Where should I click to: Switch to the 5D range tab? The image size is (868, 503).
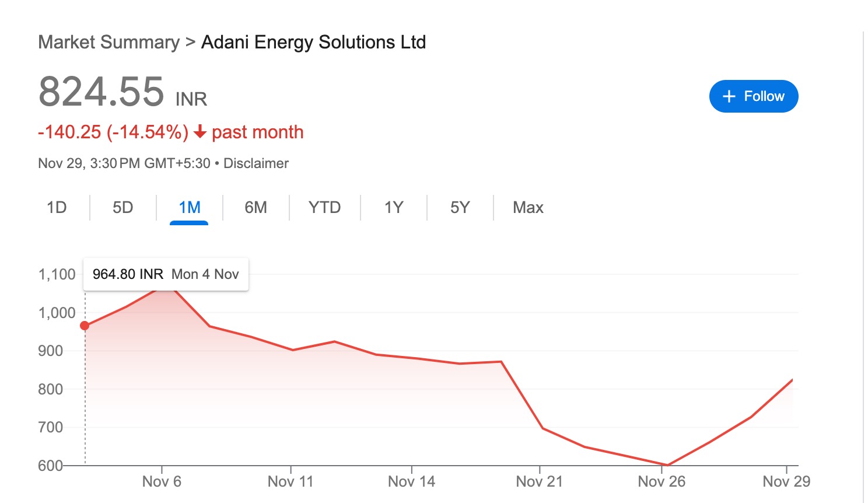(x=123, y=208)
